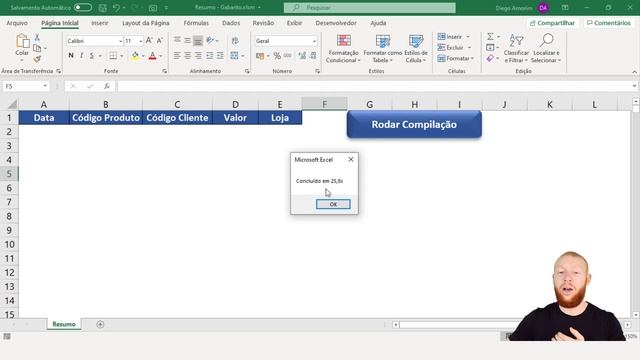Toggle italic I formatting
This screenshot has width=640, height=360.
point(81,56)
